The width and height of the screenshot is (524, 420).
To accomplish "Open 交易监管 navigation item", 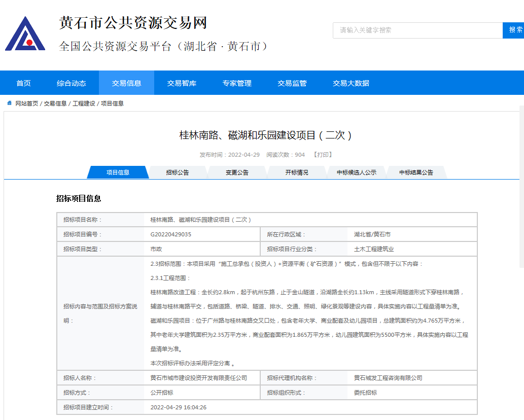I will [292, 83].
